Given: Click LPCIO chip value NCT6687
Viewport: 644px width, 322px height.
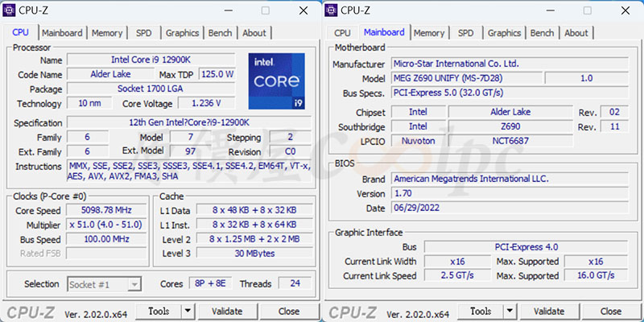Looking at the screenshot, I should (x=510, y=140).
